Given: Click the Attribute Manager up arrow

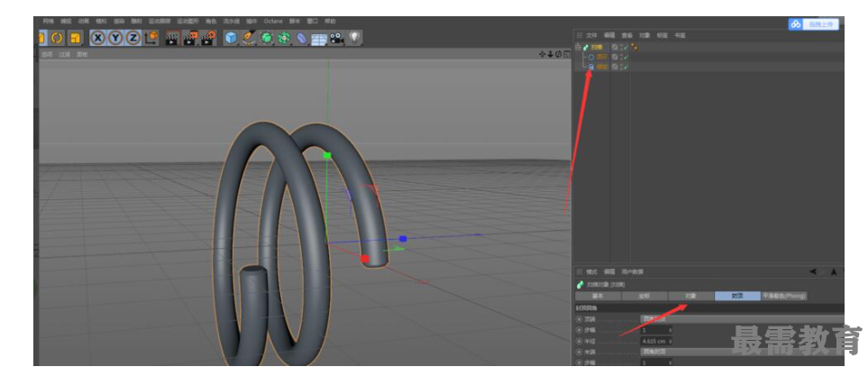Looking at the screenshot, I should 834,272.
